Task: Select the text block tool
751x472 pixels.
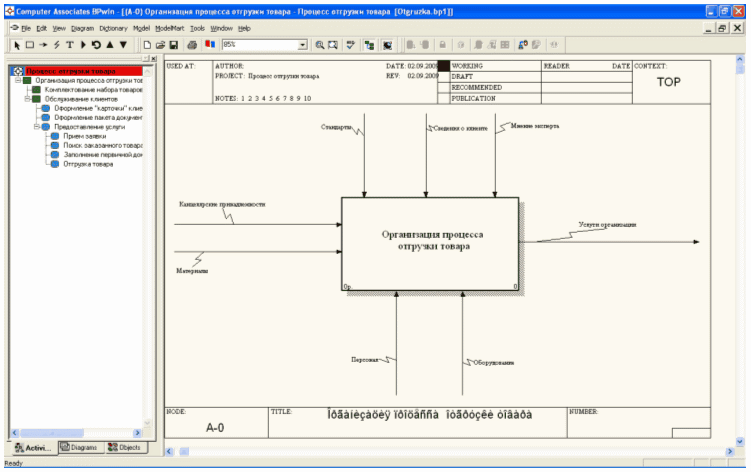Action: 70,45
